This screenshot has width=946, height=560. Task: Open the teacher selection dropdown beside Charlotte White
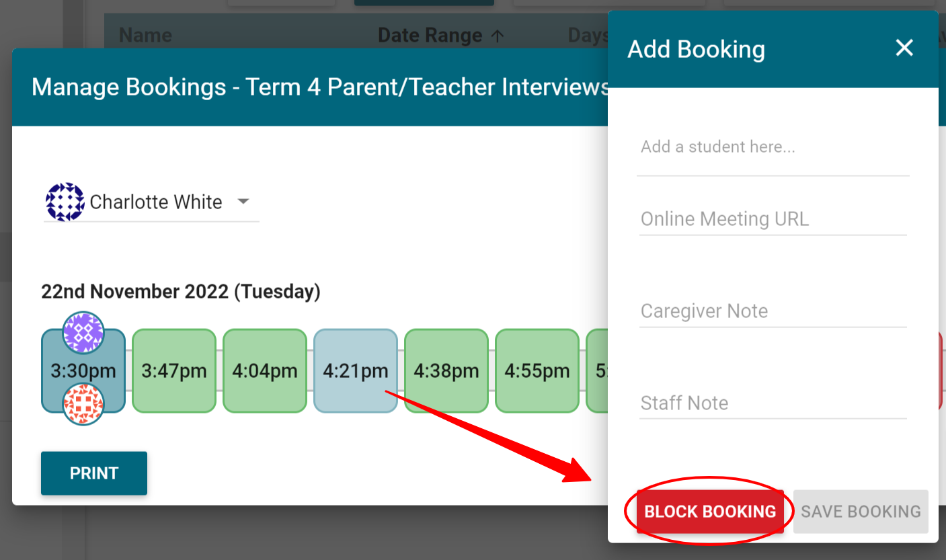tap(243, 202)
